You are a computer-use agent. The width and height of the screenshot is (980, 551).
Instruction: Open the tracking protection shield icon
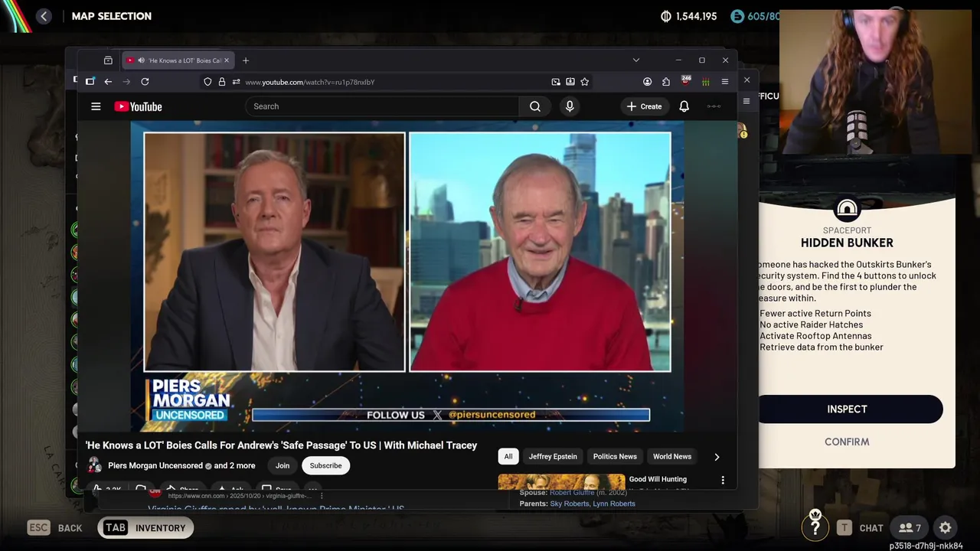207,82
